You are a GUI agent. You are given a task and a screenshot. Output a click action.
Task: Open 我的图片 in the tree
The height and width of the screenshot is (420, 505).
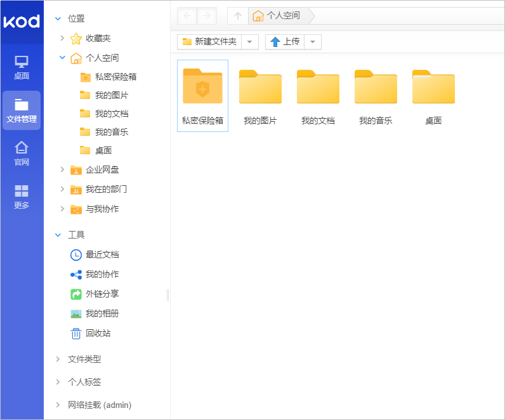104,95
